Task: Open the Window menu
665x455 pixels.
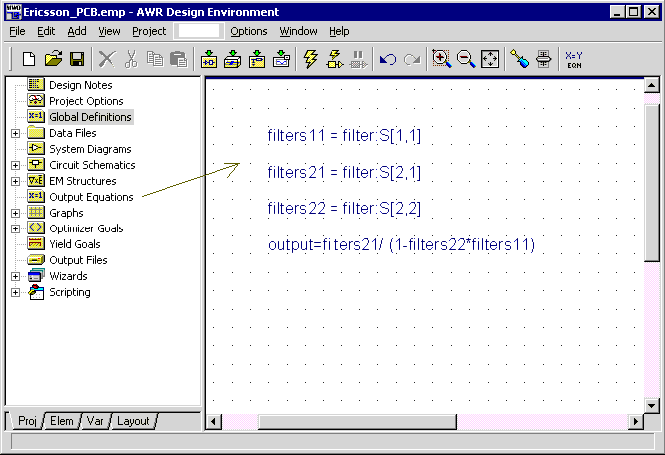Action: coord(298,31)
